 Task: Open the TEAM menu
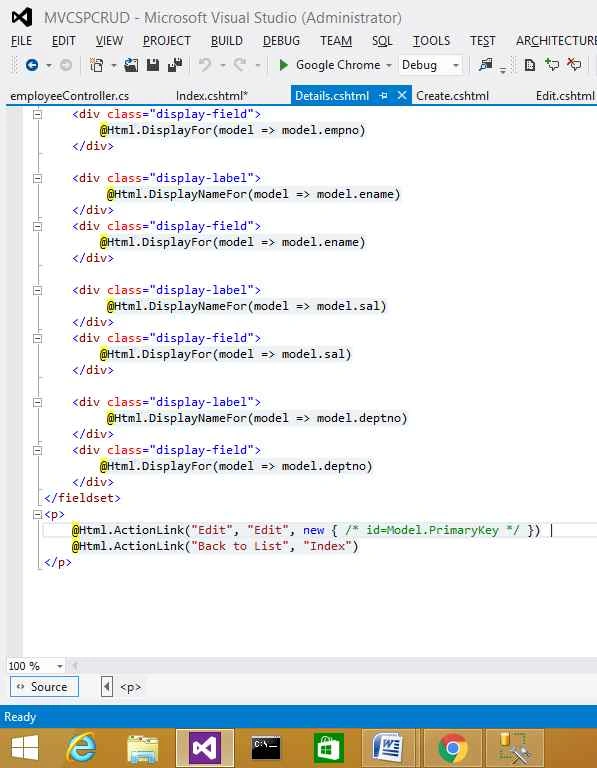[x=336, y=41]
